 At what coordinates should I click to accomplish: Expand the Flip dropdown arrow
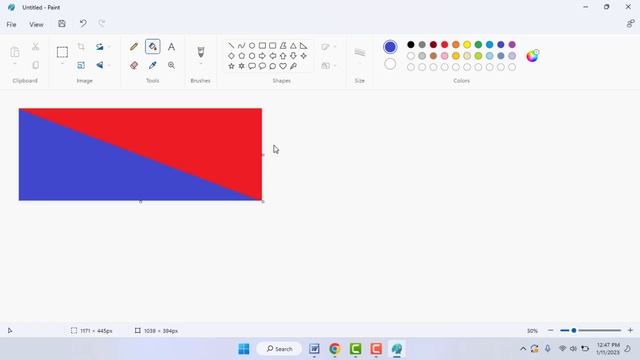point(109,65)
